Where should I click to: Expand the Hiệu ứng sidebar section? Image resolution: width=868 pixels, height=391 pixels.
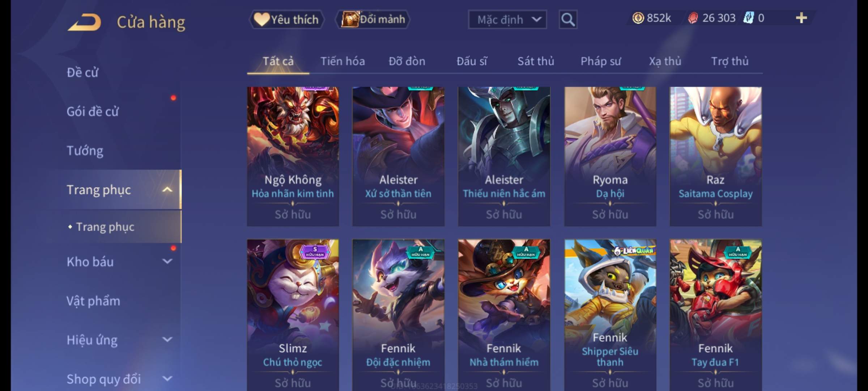point(167,340)
